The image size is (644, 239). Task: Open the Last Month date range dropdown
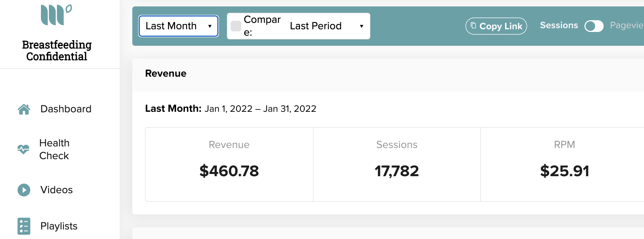click(x=179, y=26)
